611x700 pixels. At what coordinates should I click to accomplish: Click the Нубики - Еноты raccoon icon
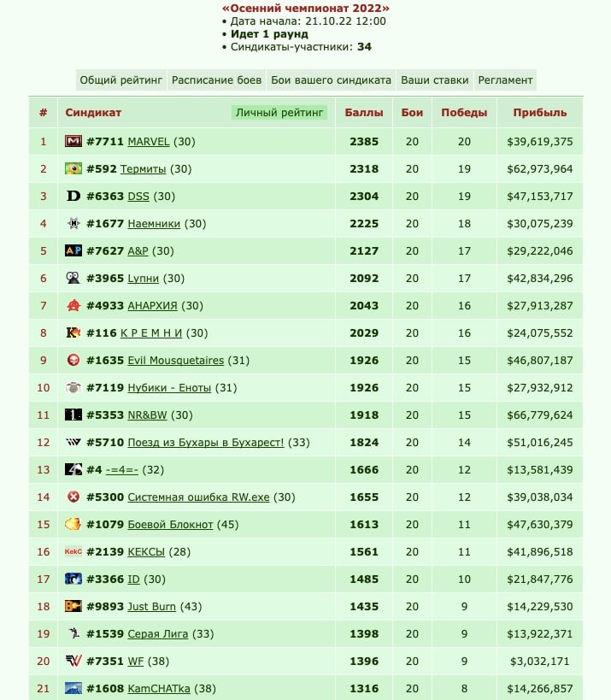73,387
